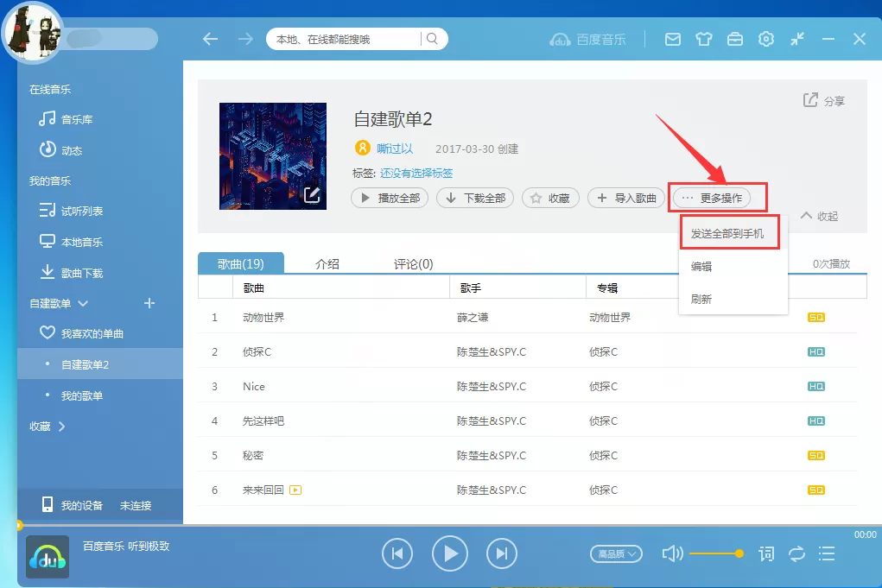Adjust the volume slider
This screenshot has height=588, width=882.
(717, 553)
